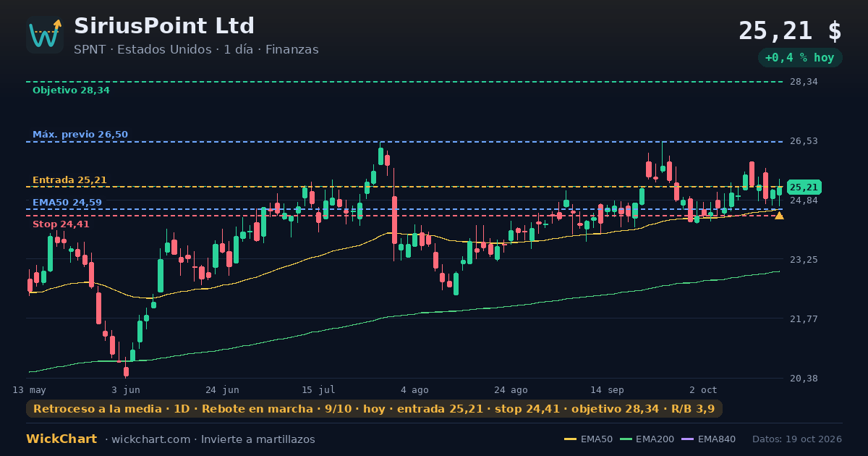Click the EMA200 legend entry
The image size is (868, 456).
(x=647, y=439)
